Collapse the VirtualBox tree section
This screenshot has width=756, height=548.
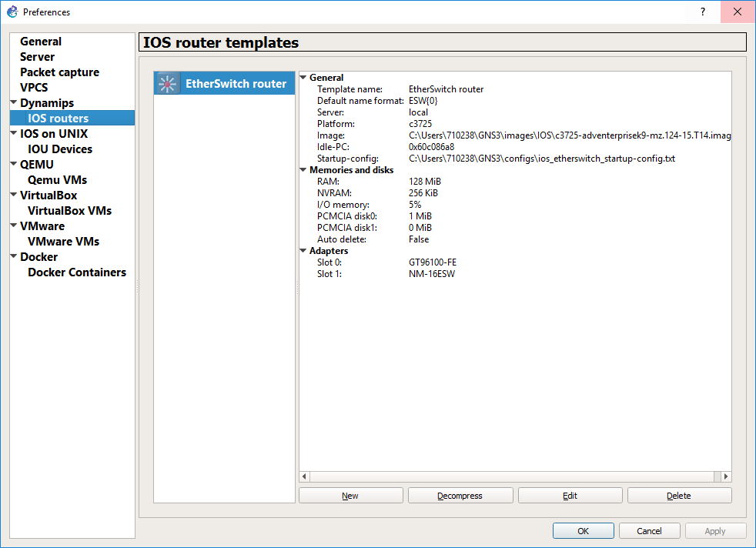[14, 195]
